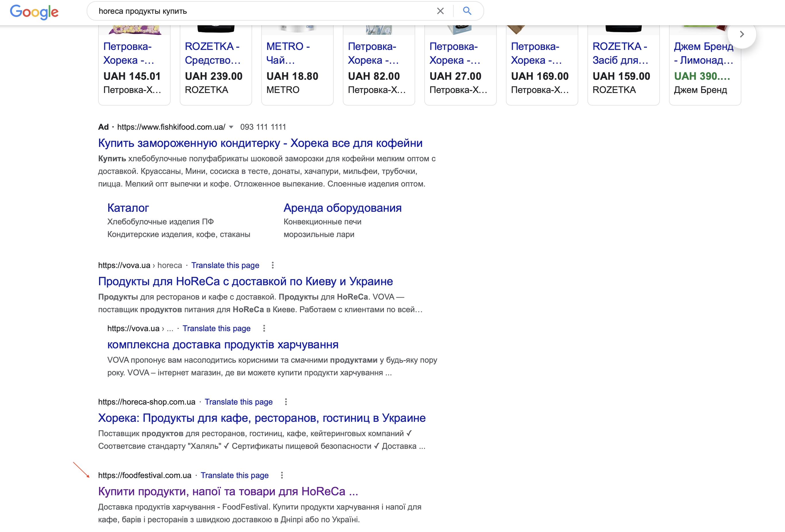Click the price UAH 239.00

click(x=213, y=76)
